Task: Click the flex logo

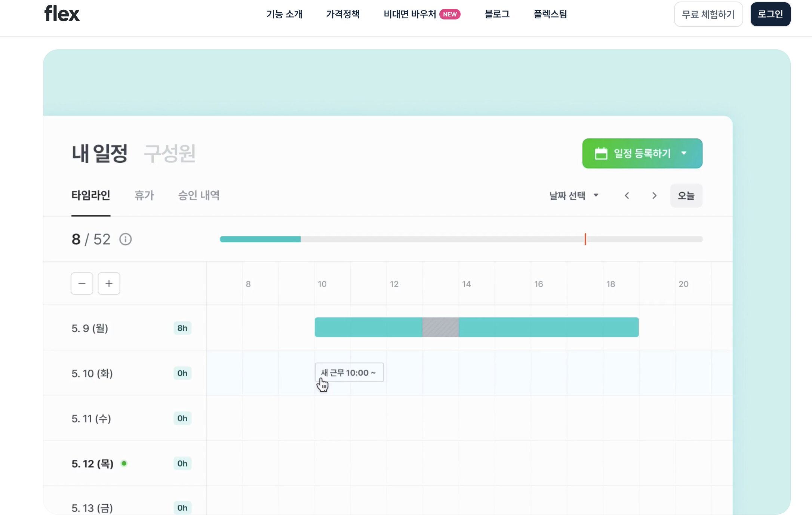Action: 62,14
